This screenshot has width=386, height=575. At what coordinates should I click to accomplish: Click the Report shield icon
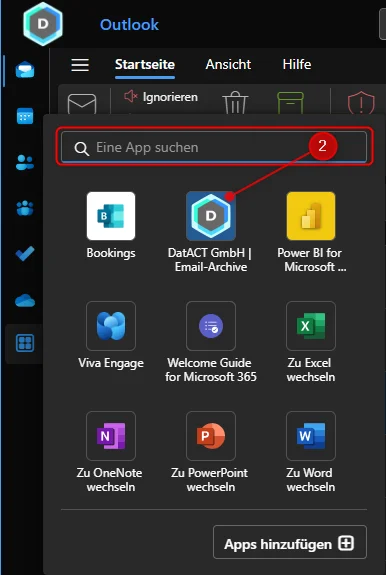click(361, 103)
